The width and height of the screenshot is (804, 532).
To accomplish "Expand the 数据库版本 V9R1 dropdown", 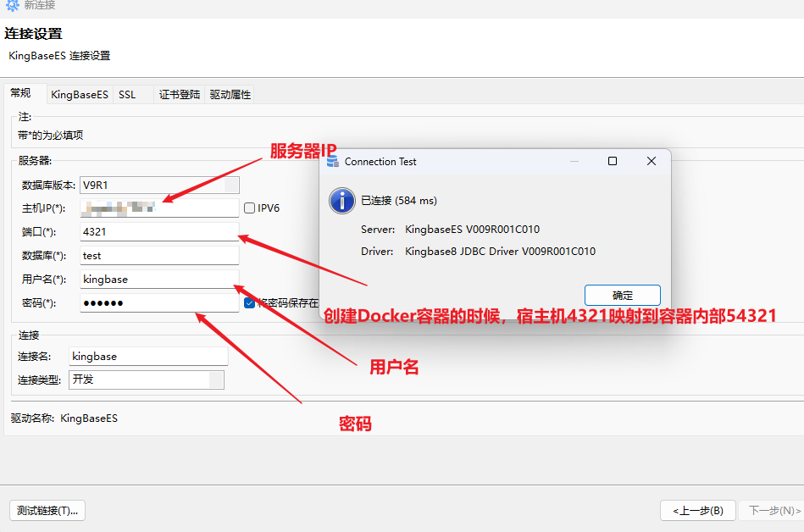I will pos(232,185).
